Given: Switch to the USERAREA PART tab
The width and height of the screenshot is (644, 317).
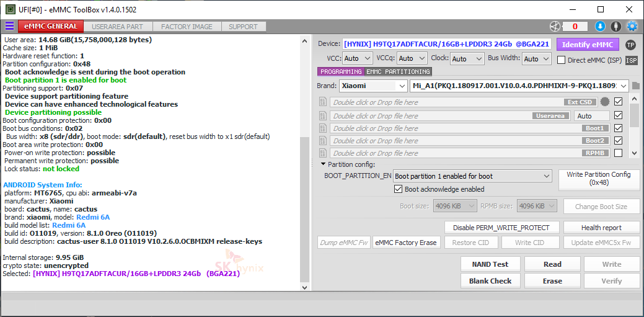Looking at the screenshot, I should pyautogui.click(x=118, y=27).
